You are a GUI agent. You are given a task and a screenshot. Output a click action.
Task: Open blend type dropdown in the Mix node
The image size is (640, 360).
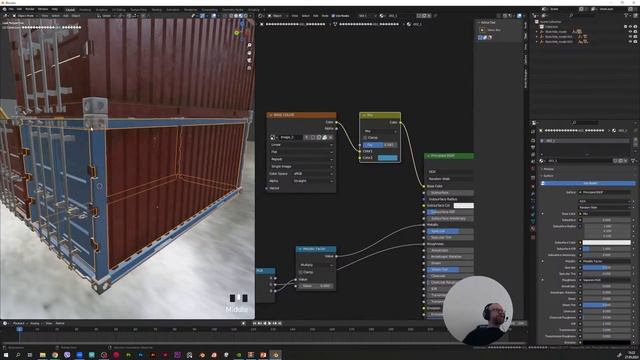click(380, 131)
